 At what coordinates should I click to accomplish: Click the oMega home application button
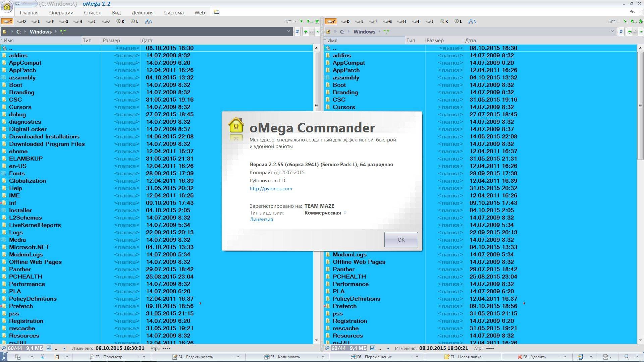(x=7, y=6)
